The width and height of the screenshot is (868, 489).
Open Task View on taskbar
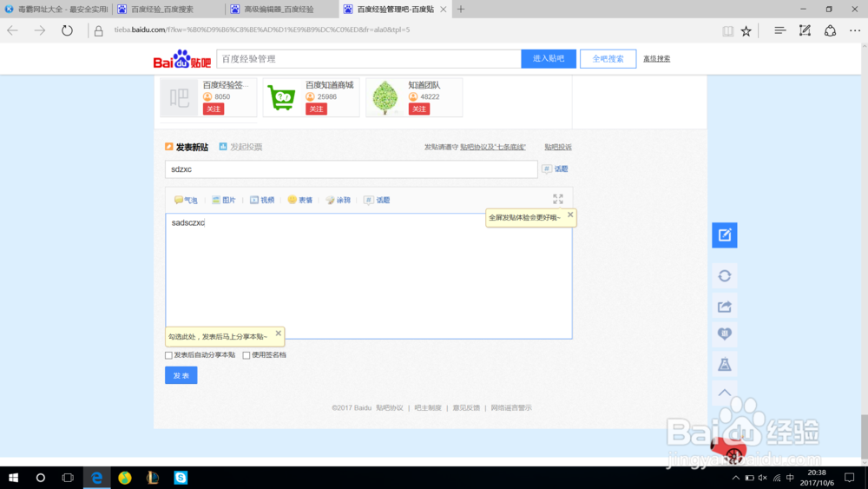[x=68, y=478]
